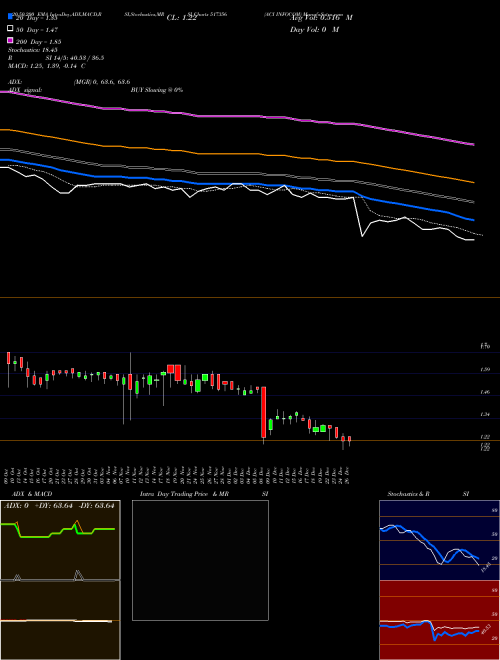Click the white 50 Day legend swatch

click(10, 28)
